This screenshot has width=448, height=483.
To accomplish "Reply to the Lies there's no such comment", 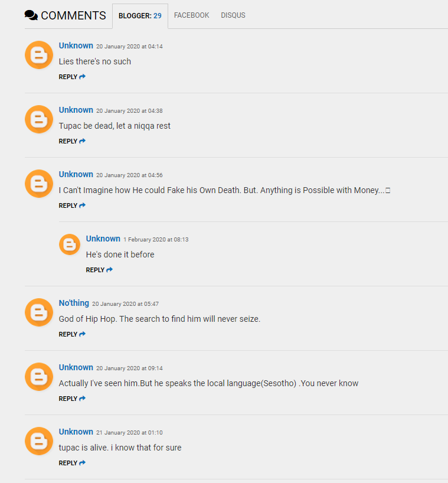I will tap(72, 77).
